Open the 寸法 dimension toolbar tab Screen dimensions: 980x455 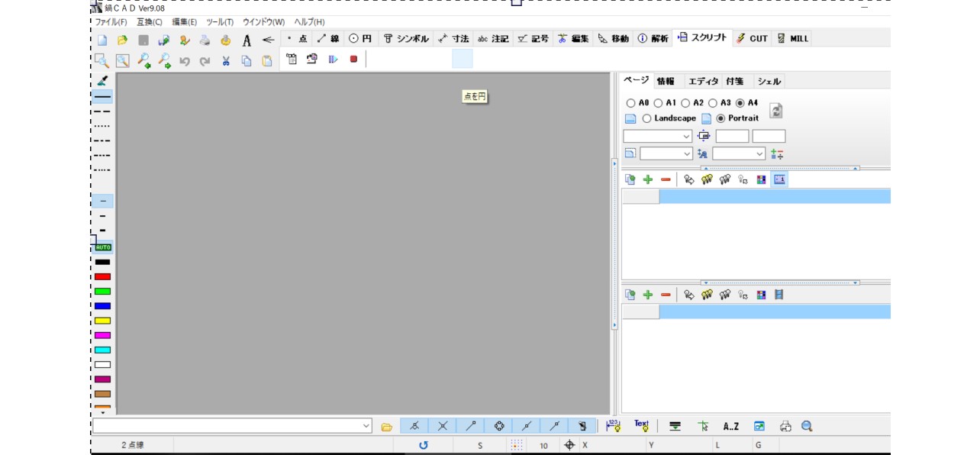tap(453, 38)
